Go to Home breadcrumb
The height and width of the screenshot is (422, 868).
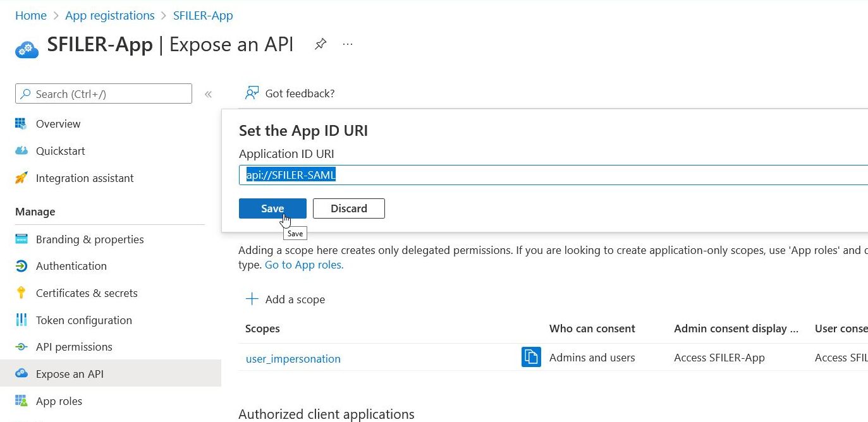click(31, 15)
